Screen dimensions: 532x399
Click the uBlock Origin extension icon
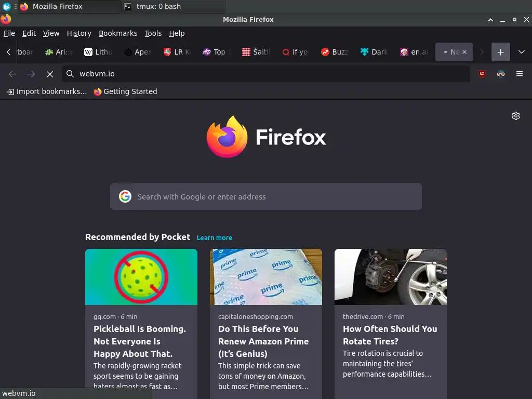pyautogui.click(x=482, y=74)
